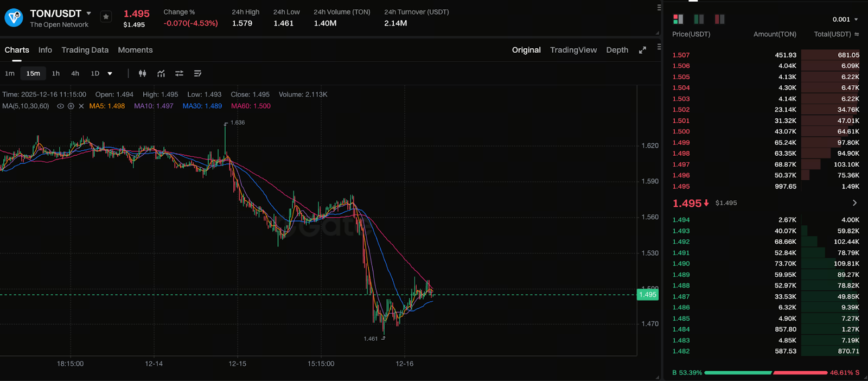Click The Open Network subtitle
The image size is (868, 381).
pos(59,25)
